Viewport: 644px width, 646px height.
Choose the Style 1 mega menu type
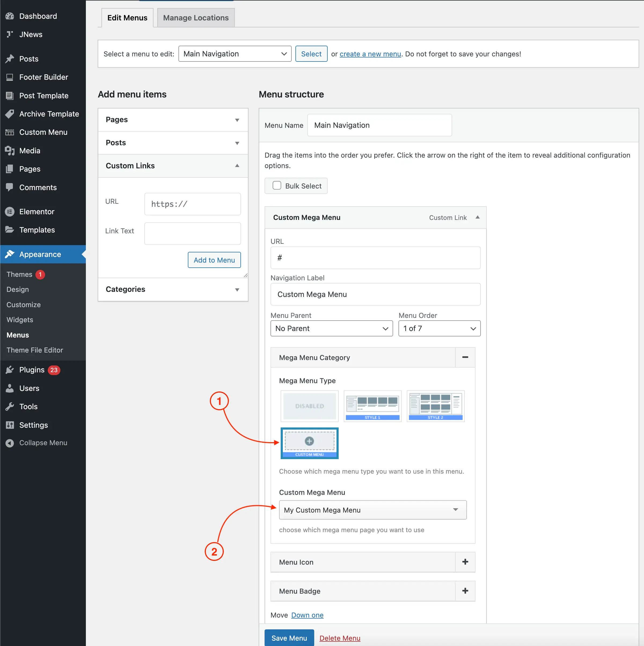click(x=372, y=406)
